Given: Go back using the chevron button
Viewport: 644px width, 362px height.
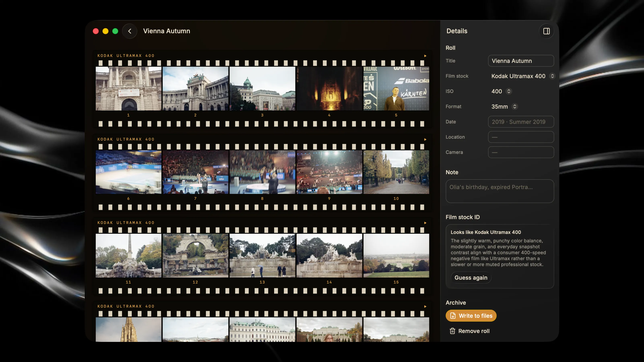Looking at the screenshot, I should tap(129, 31).
